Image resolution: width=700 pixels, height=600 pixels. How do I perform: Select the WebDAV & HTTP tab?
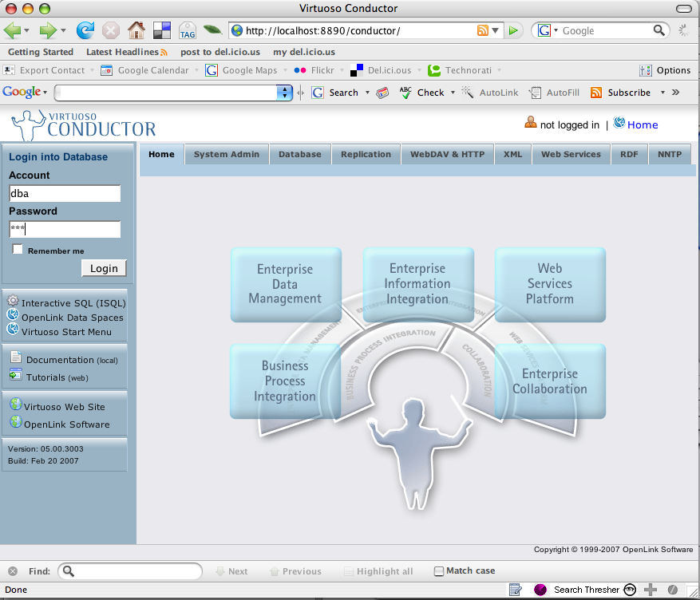pos(447,154)
